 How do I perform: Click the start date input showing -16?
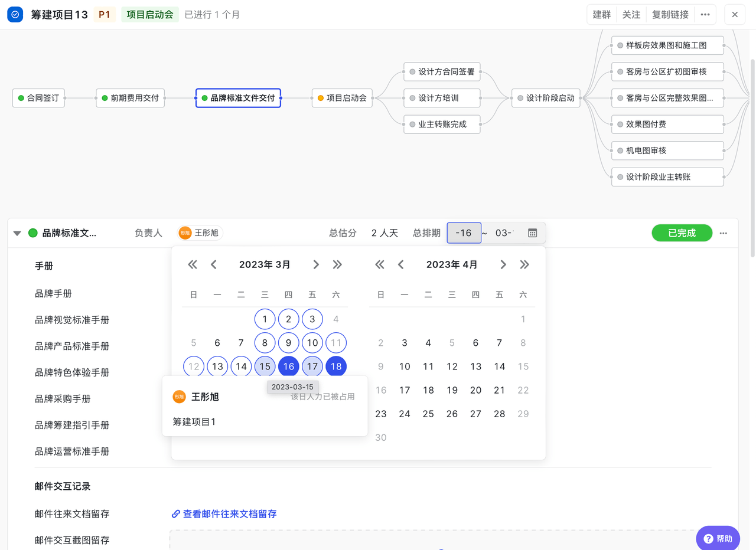point(464,233)
